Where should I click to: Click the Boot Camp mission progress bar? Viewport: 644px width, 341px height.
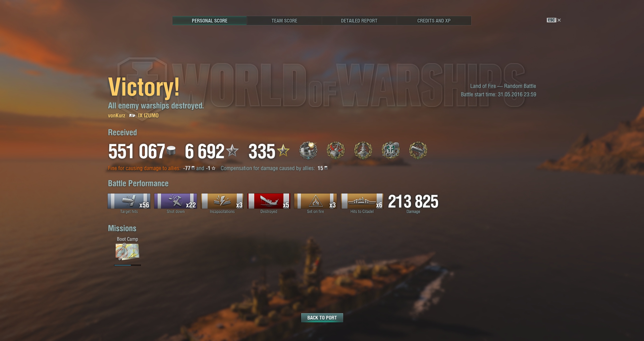pyautogui.click(x=127, y=265)
